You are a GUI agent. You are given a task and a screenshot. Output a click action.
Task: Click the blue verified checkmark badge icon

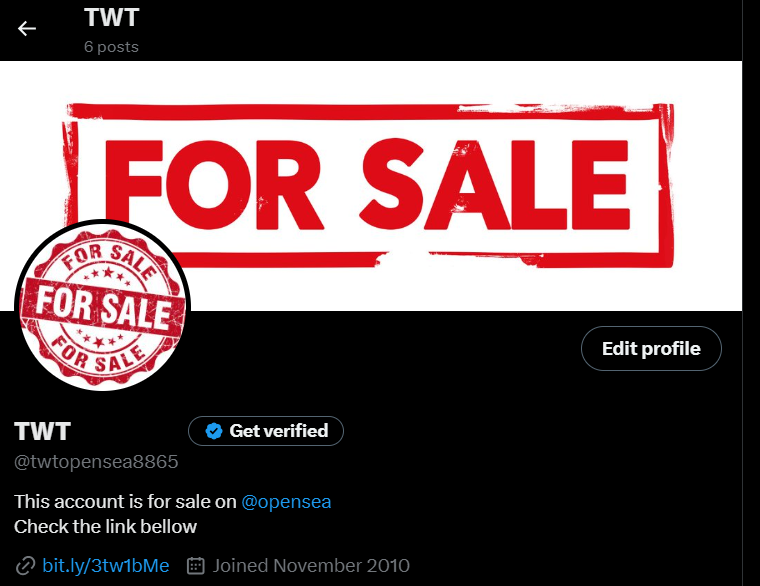(213, 431)
